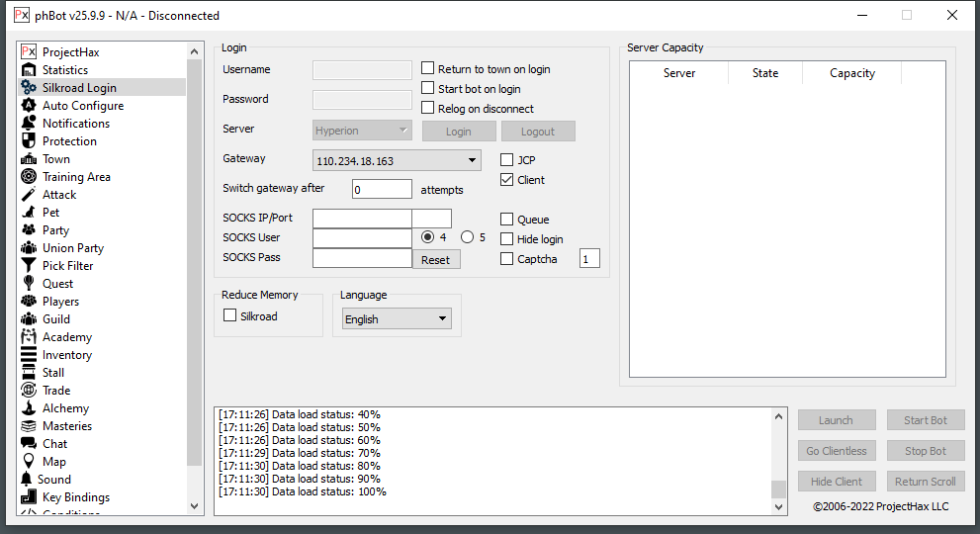
Task: Click the log panel vertical scrollbar
Action: [x=778, y=460]
